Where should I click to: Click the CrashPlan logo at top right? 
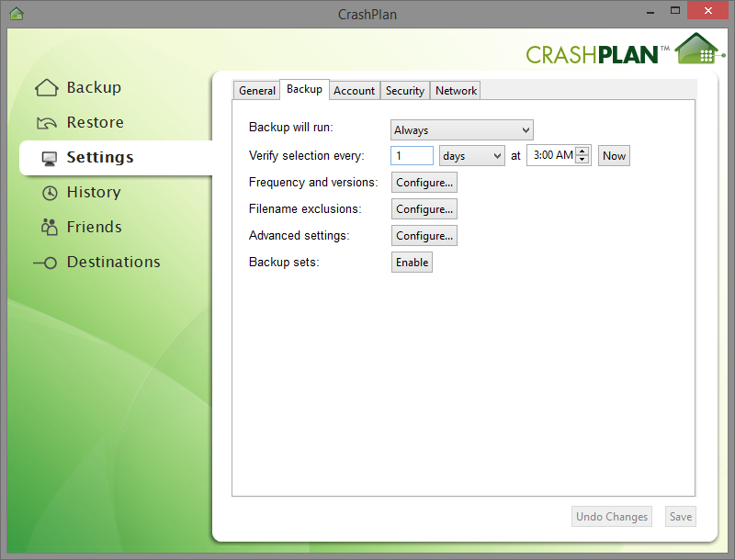point(626,50)
